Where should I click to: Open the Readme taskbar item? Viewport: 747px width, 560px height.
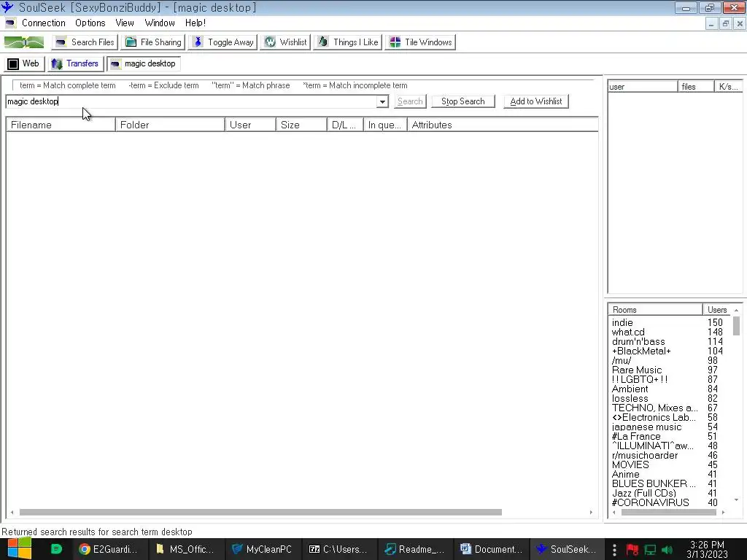pos(415,549)
